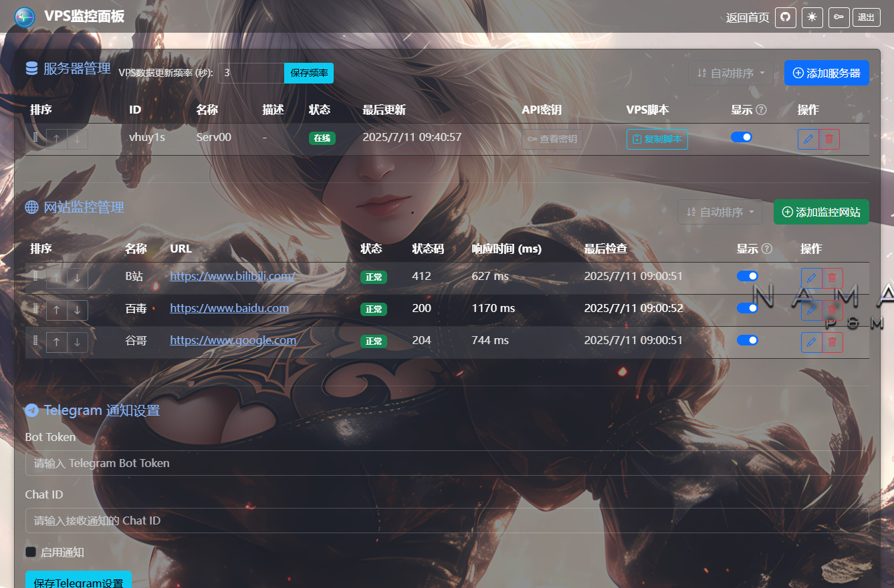Click the 添加监控网站 button
The width and height of the screenshot is (894, 588).
pos(821,212)
